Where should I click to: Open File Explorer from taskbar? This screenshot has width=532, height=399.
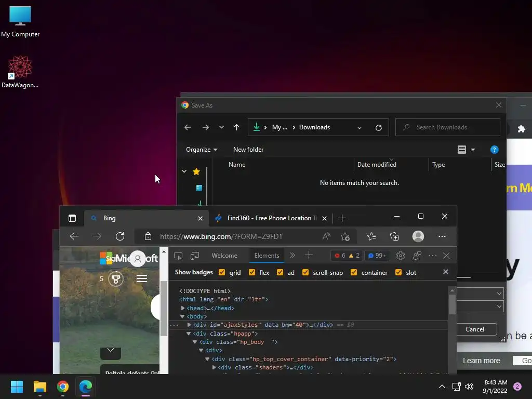(39, 387)
